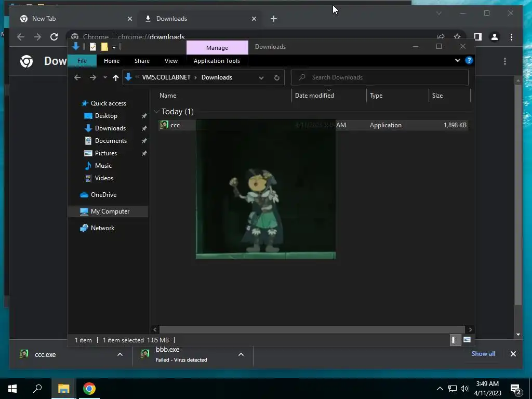The image size is (532, 399).
Task: Click the New folder quick access icon
Action: coord(104,47)
